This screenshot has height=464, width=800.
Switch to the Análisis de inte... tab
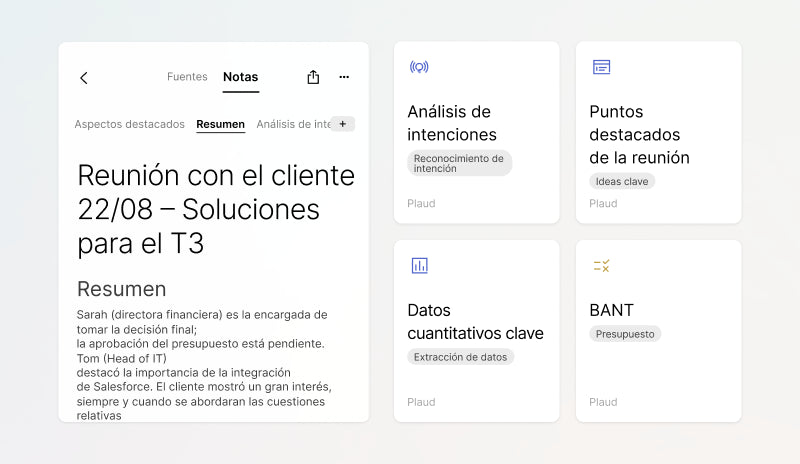[292, 124]
